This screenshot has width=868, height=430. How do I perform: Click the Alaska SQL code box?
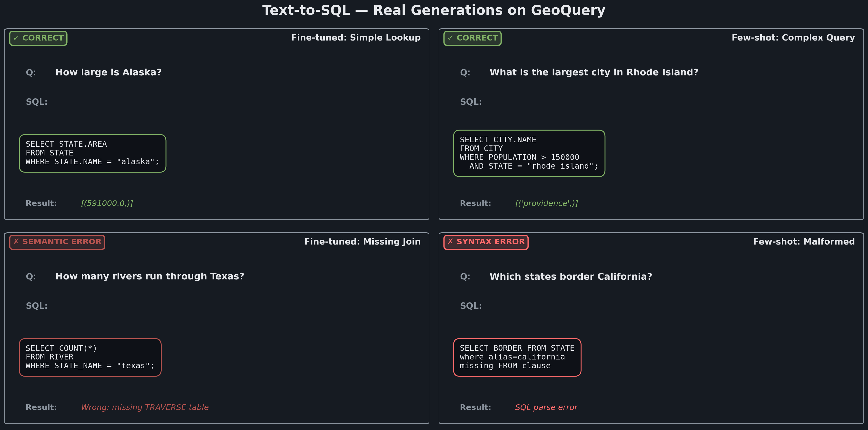[x=92, y=153]
